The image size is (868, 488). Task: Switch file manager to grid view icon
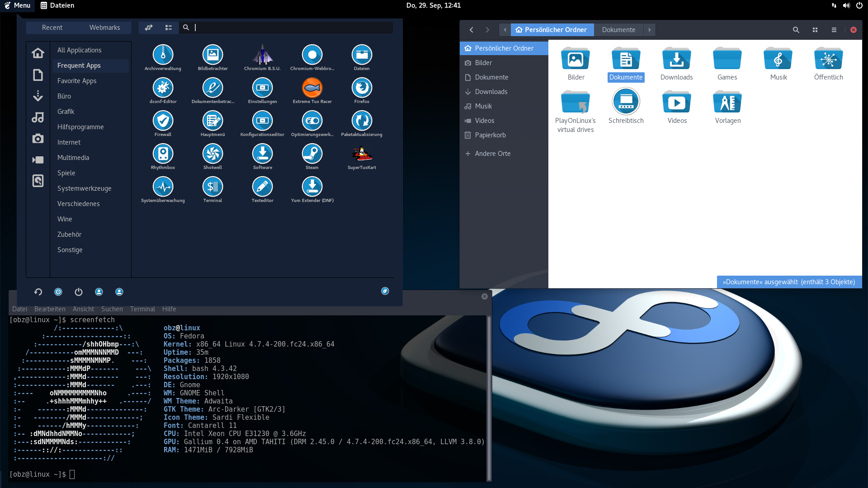pyautogui.click(x=815, y=30)
